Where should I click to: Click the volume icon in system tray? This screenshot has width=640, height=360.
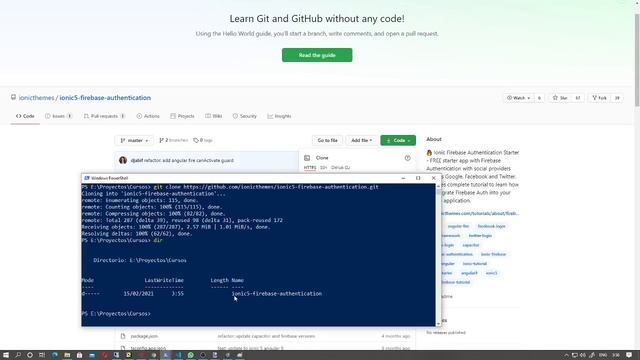pyautogui.click(x=583, y=355)
